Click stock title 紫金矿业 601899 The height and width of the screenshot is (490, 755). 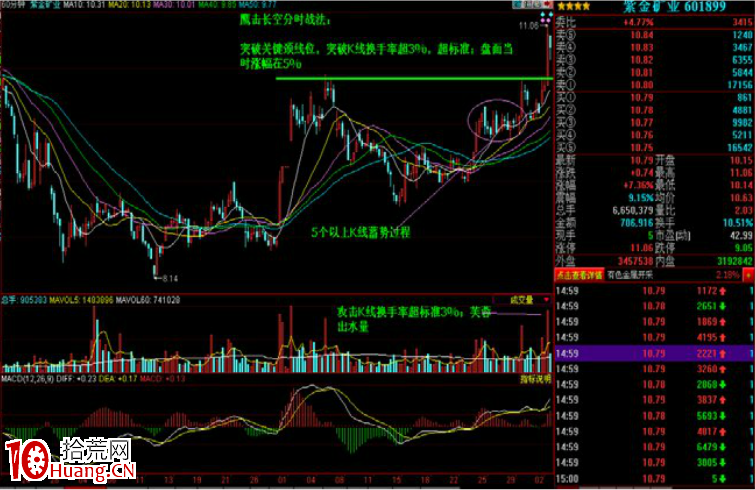(674, 6)
